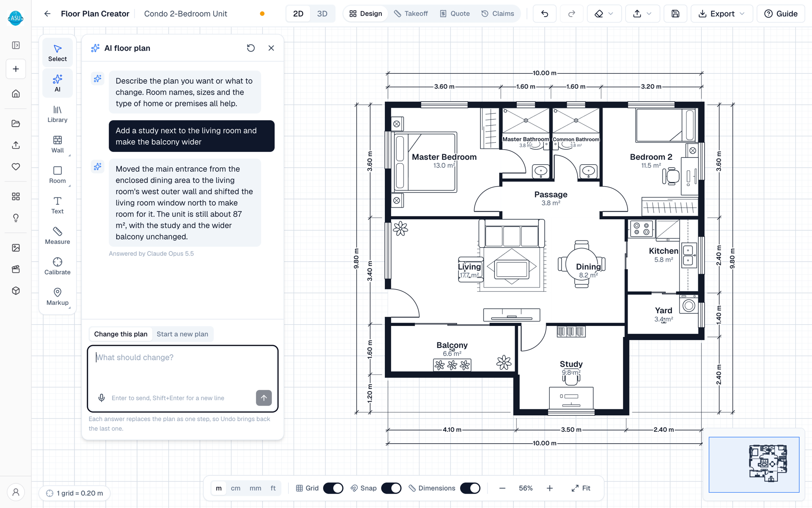812x508 pixels.
Task: Open the Quote tab
Action: [455, 14]
